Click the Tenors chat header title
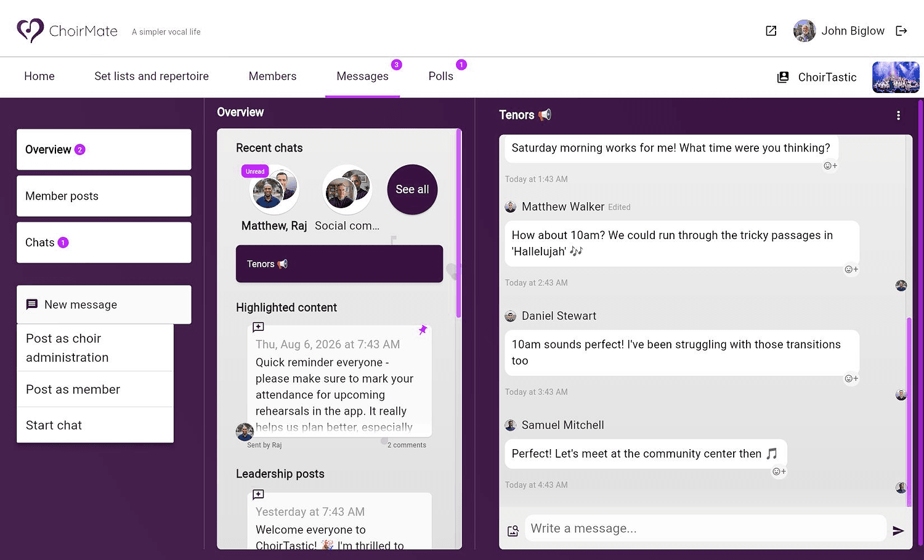Screen dimensions: 924x560 click(x=525, y=115)
